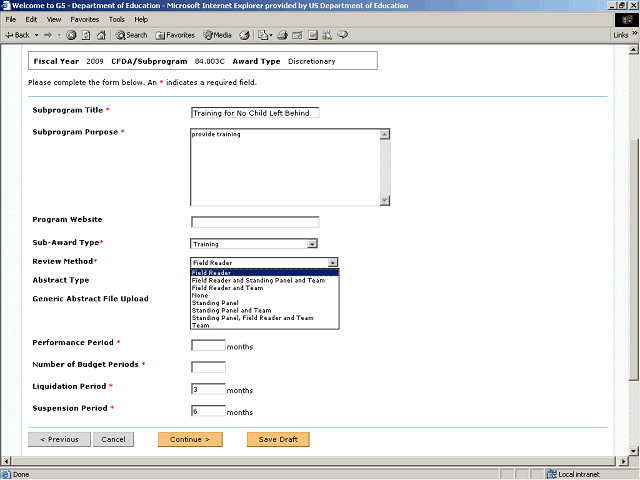
Task: Open the Favorites toolbar button
Action: [175, 35]
